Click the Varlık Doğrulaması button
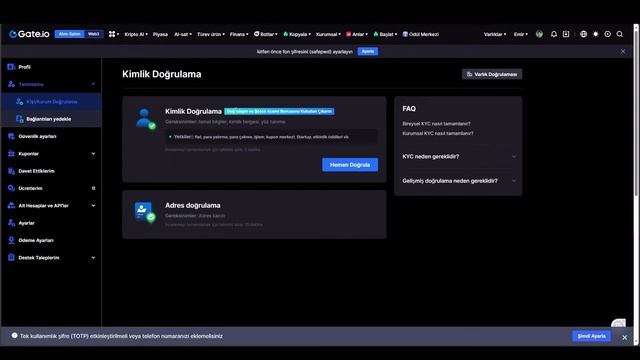 tap(492, 74)
